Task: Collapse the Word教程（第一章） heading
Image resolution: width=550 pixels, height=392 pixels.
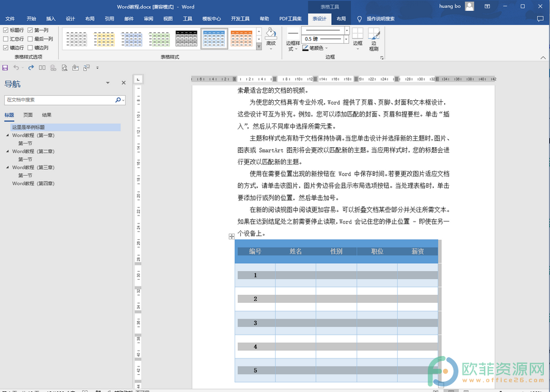Action: (8, 135)
